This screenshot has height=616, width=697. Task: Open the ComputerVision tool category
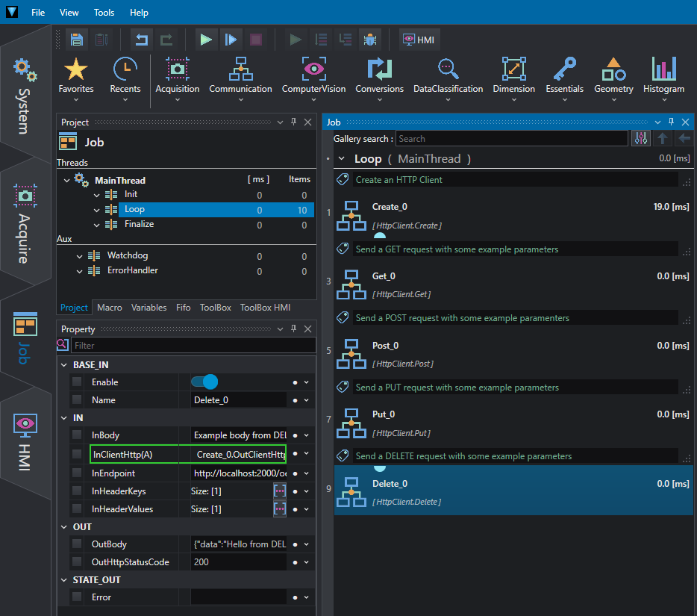point(314,79)
